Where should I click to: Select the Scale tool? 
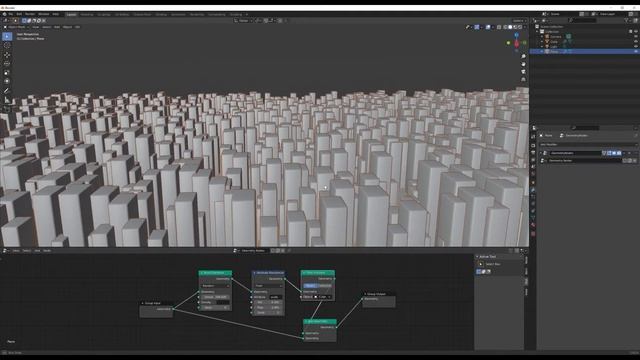7,73
